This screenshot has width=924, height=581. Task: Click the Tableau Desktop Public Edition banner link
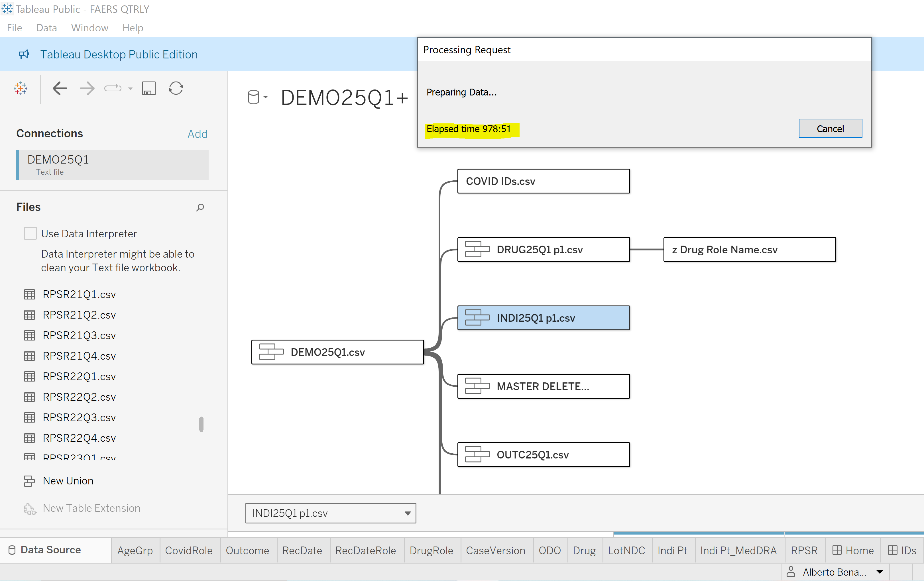(x=119, y=54)
